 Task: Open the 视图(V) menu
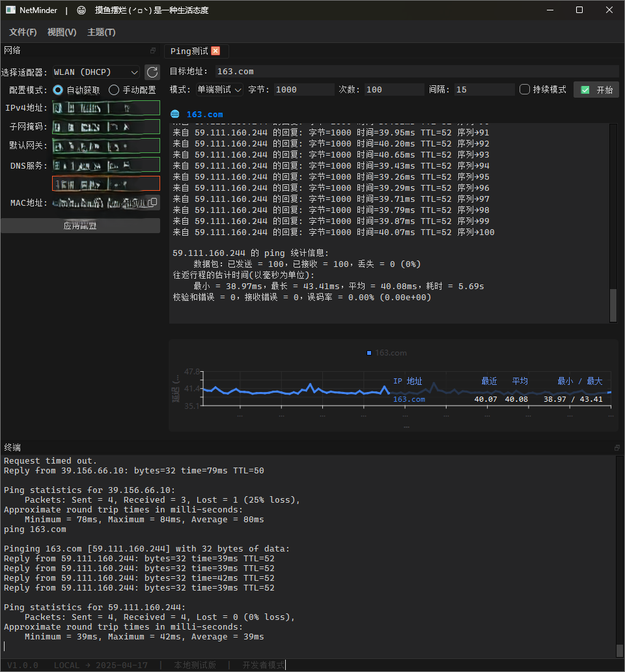pos(62,32)
